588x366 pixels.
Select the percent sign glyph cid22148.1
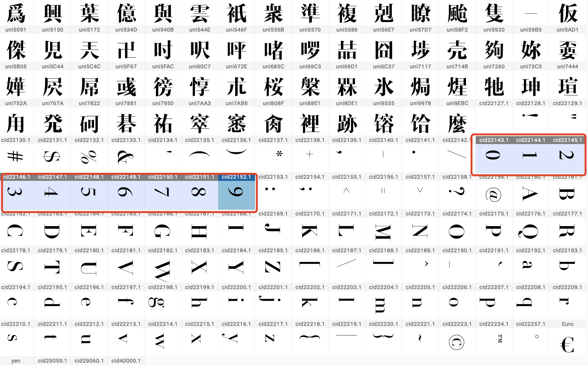point(89,156)
